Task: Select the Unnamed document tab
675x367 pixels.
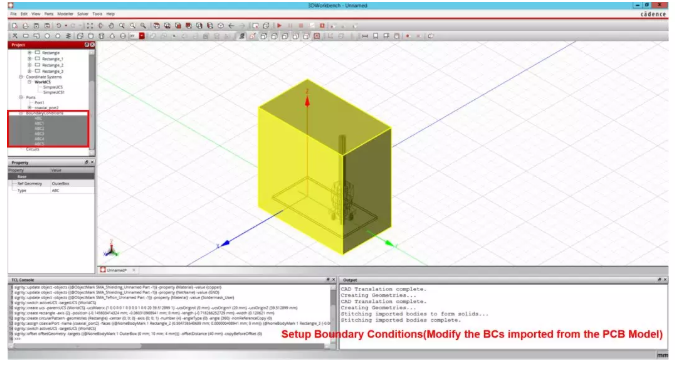Action: pos(116,270)
